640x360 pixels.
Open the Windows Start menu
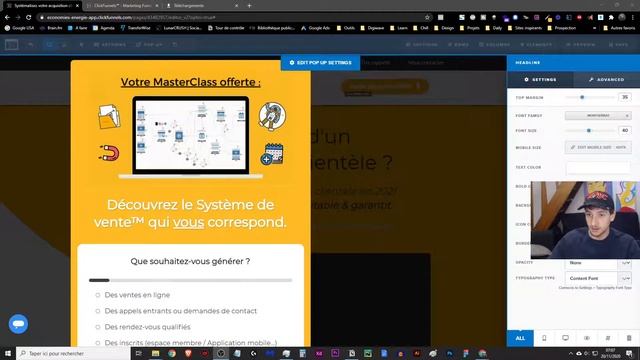8,353
